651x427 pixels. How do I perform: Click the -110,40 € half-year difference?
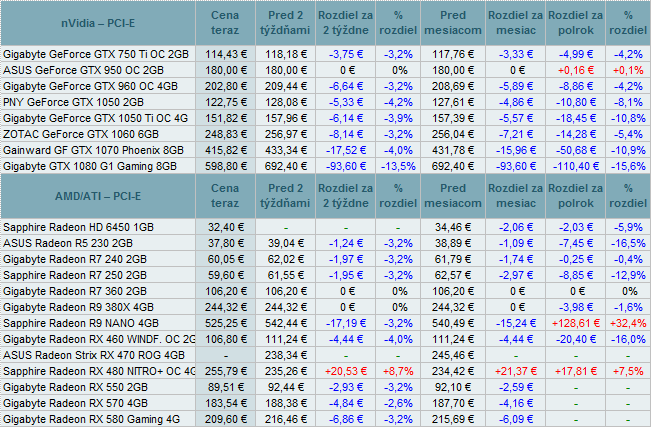[x=576, y=166]
